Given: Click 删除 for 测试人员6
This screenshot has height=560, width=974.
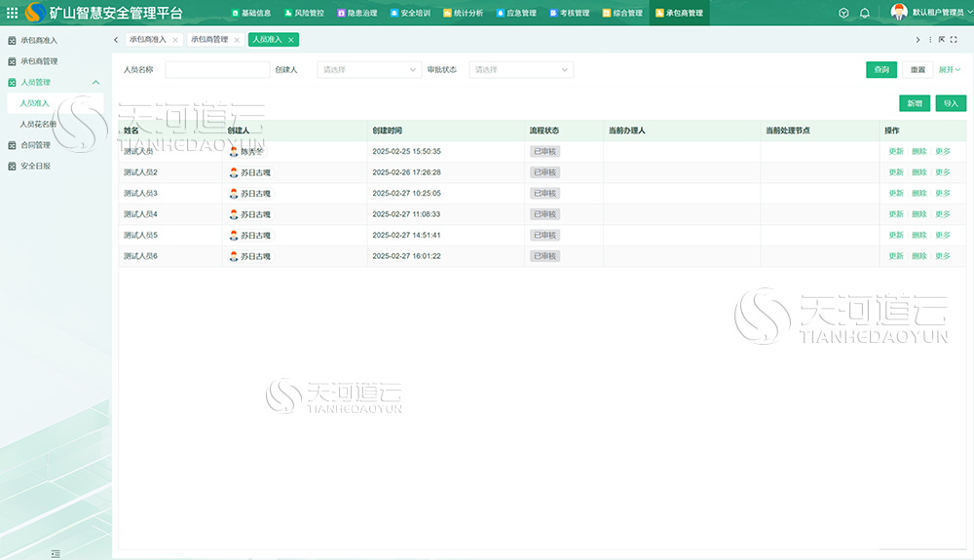Looking at the screenshot, I should click(x=919, y=256).
